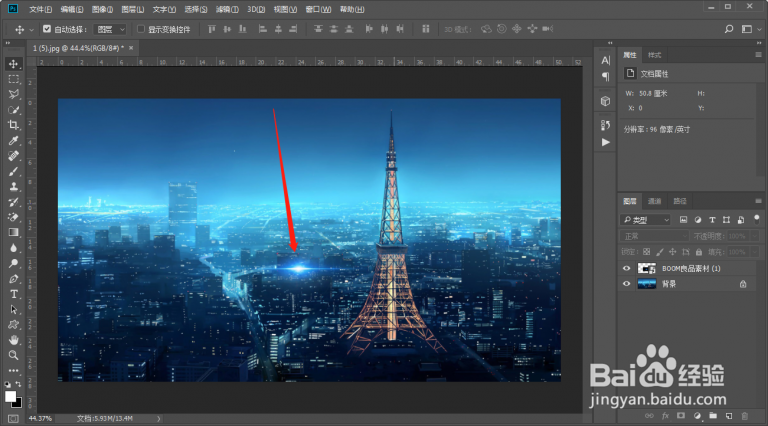
Task: Click the search magnifier icon in options bar
Action: (x=729, y=29)
